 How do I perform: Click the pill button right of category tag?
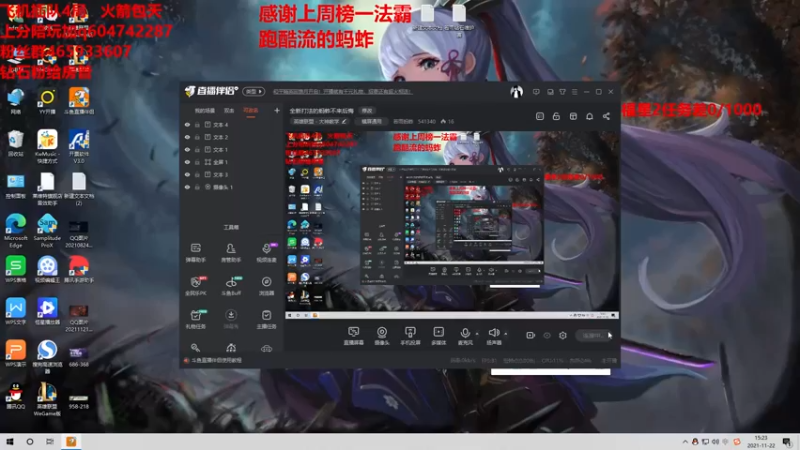371,121
